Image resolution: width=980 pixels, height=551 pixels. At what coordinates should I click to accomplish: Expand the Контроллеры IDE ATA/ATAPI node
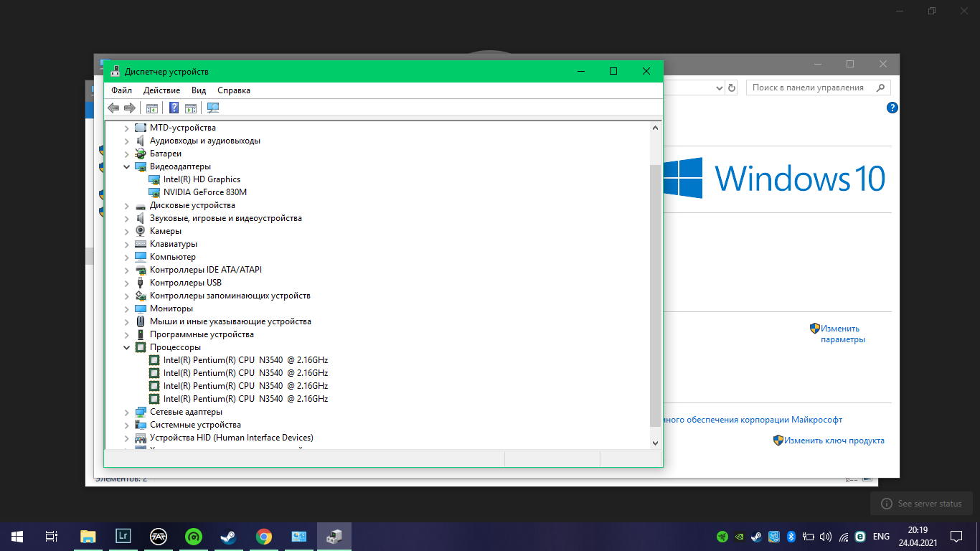pos(127,270)
